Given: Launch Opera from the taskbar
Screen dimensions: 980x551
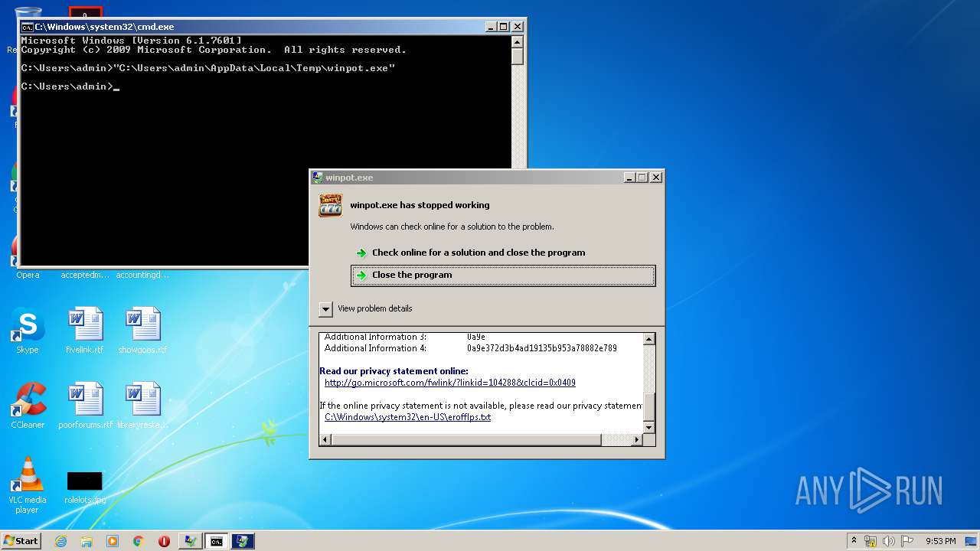Looking at the screenshot, I should coord(164,541).
